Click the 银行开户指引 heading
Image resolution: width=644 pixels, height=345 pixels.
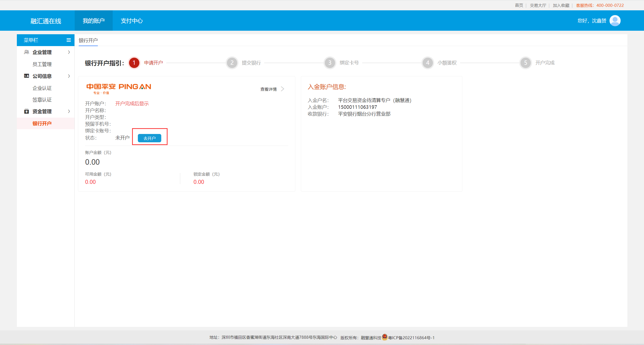[x=104, y=63]
